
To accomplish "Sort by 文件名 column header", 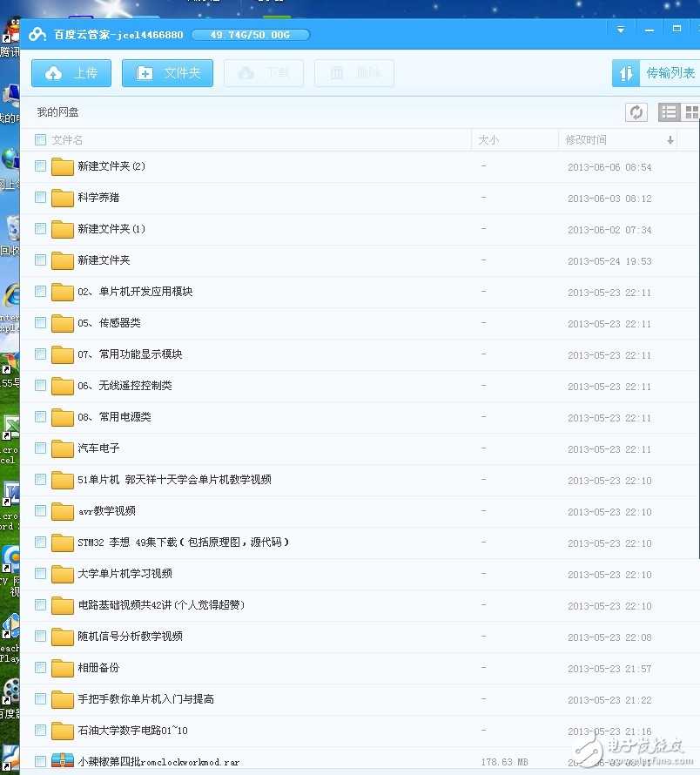I will pos(67,140).
